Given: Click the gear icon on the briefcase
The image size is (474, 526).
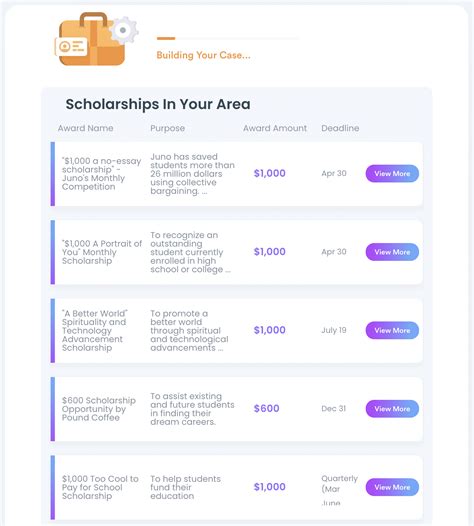Looking at the screenshot, I should pyautogui.click(x=123, y=30).
